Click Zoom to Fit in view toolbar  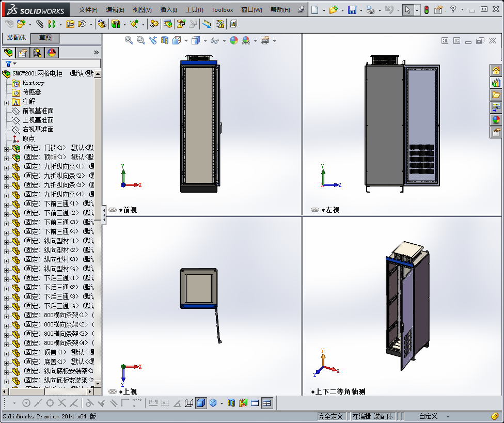(x=129, y=40)
